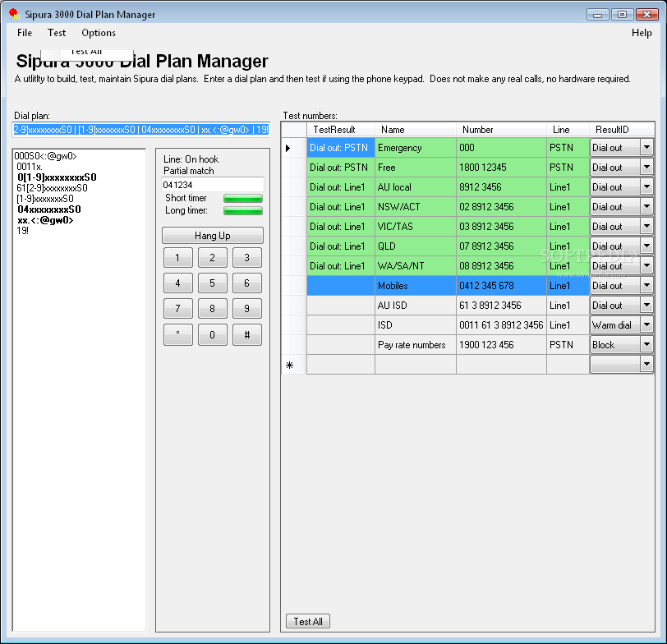Dial keypad digit 7
667x644 pixels.
point(177,308)
